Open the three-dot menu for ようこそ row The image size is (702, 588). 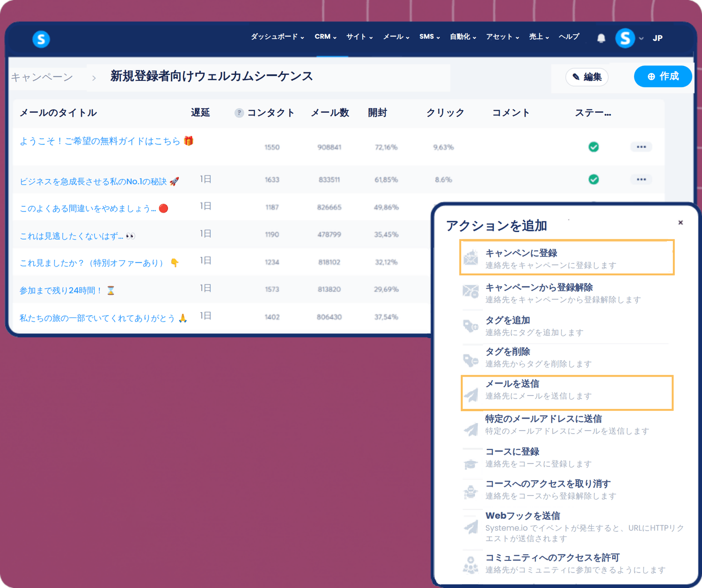click(x=641, y=147)
